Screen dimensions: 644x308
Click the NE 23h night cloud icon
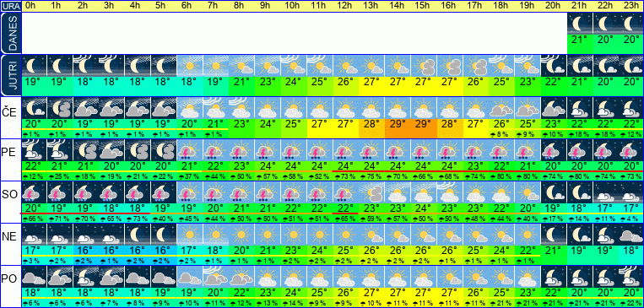click(631, 235)
